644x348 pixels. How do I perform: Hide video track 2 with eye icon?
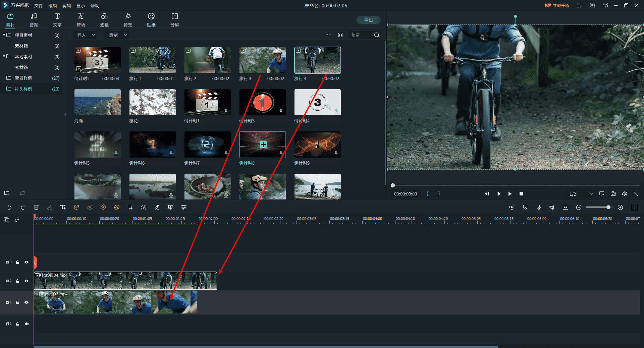[x=26, y=281]
